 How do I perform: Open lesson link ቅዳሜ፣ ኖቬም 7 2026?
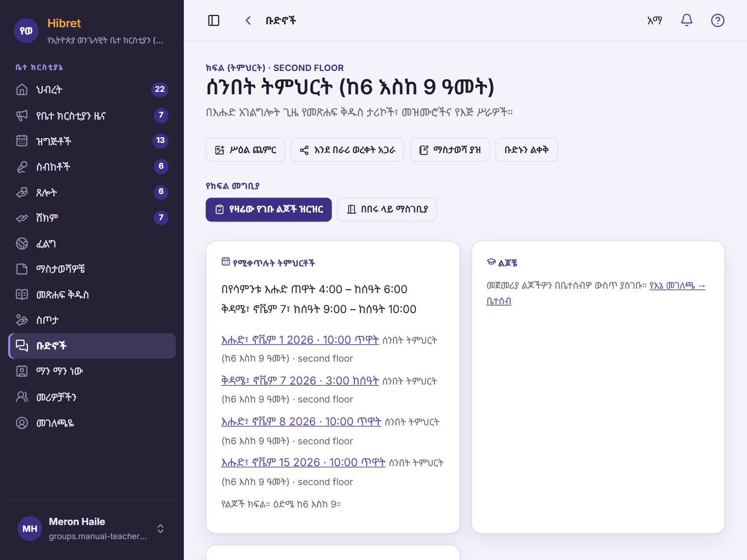[300, 381]
